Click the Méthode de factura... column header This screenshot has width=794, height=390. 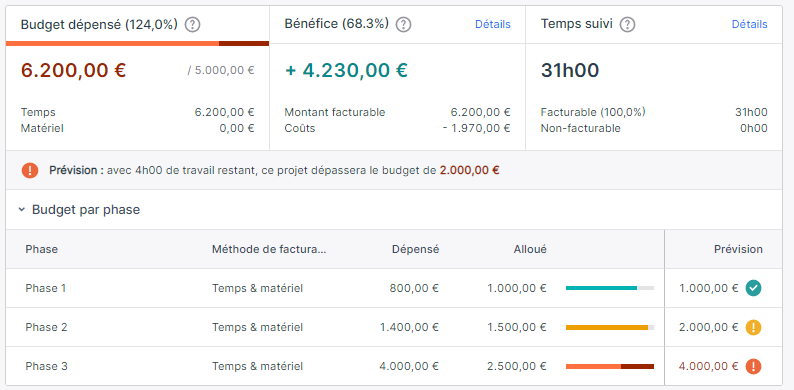click(269, 249)
